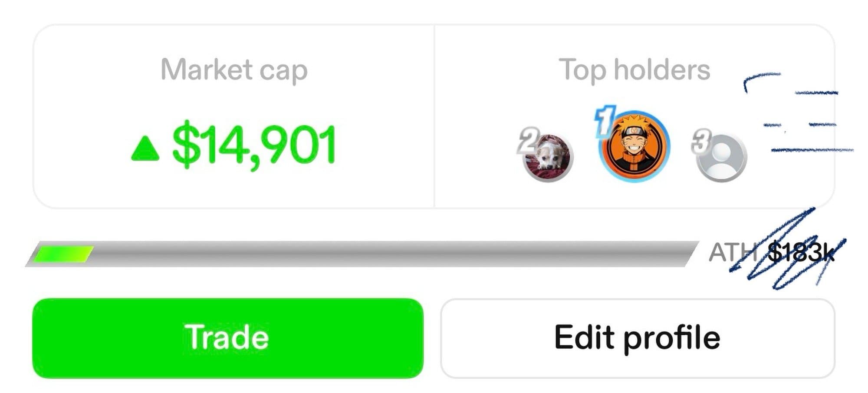
Task: Click the green Trade button
Action: (228, 338)
